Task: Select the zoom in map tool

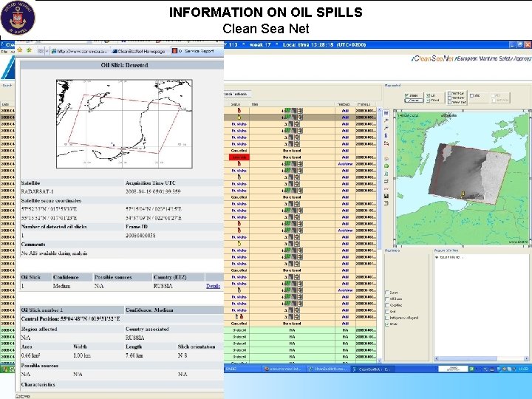Action: (386, 120)
